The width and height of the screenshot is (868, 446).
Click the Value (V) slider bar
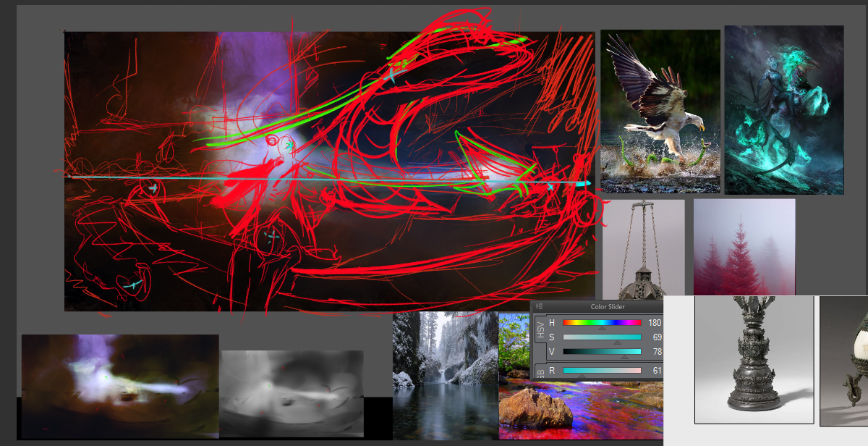point(602,352)
